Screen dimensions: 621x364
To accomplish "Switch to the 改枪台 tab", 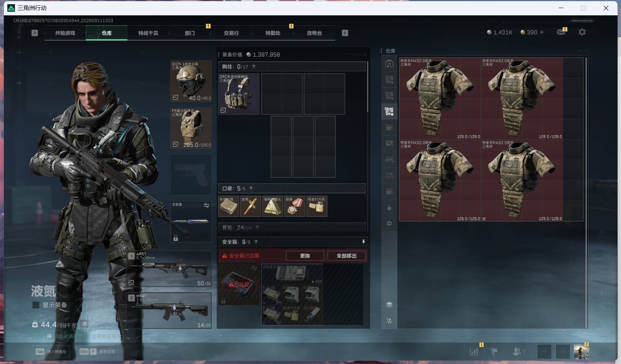I will pyautogui.click(x=314, y=33).
